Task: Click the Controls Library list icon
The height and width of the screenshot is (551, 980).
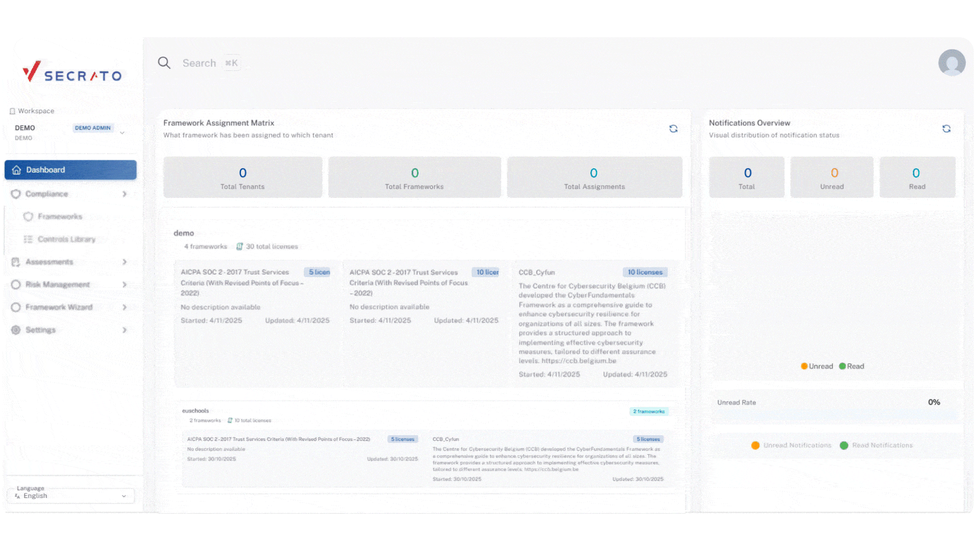Action: point(28,239)
